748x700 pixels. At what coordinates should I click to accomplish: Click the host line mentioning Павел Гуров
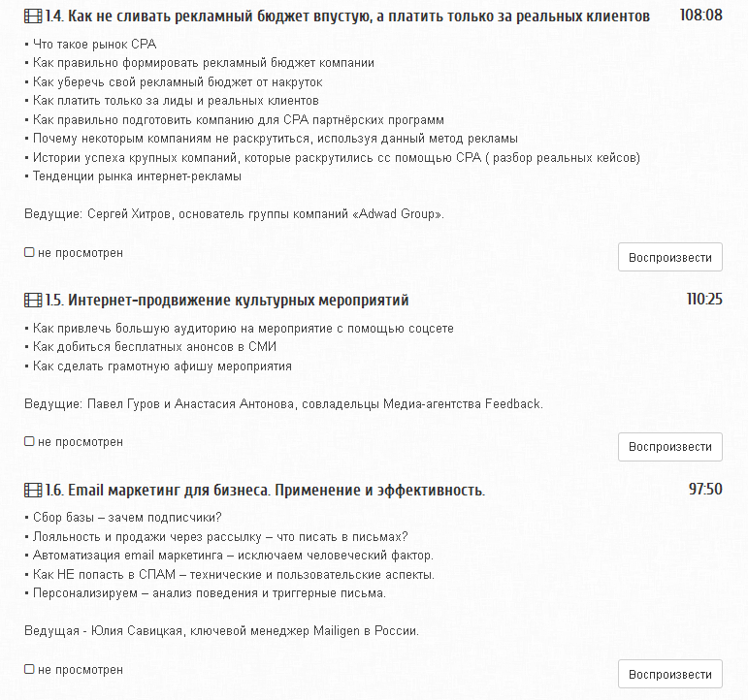tap(283, 404)
